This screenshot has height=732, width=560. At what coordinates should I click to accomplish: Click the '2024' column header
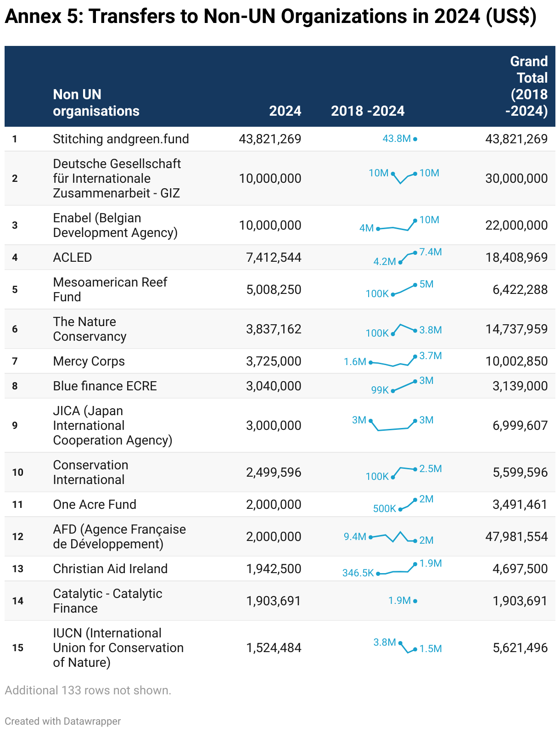(x=285, y=111)
